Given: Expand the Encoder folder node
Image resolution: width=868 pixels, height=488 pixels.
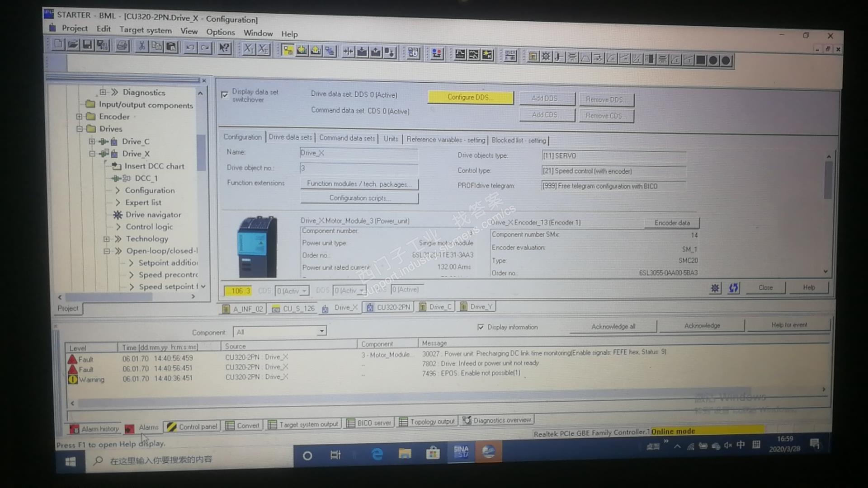Looking at the screenshot, I should [79, 117].
